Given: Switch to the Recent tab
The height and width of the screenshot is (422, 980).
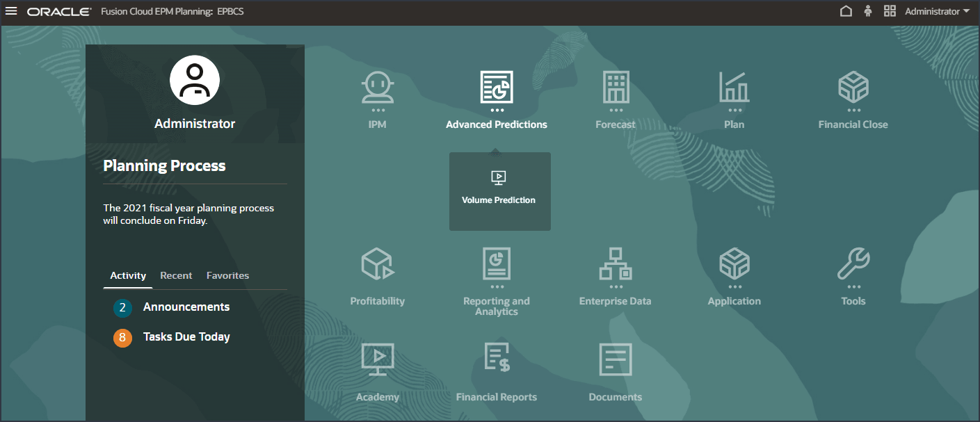Looking at the screenshot, I should pos(176,276).
